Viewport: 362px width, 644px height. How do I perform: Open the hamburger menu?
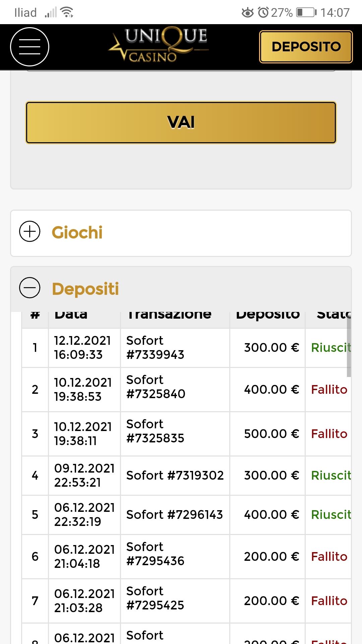click(29, 47)
